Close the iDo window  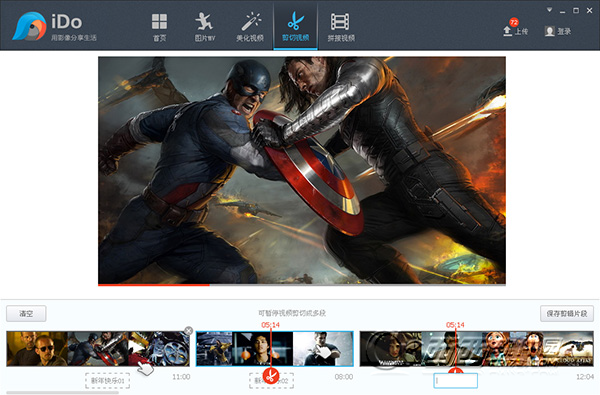(589, 11)
